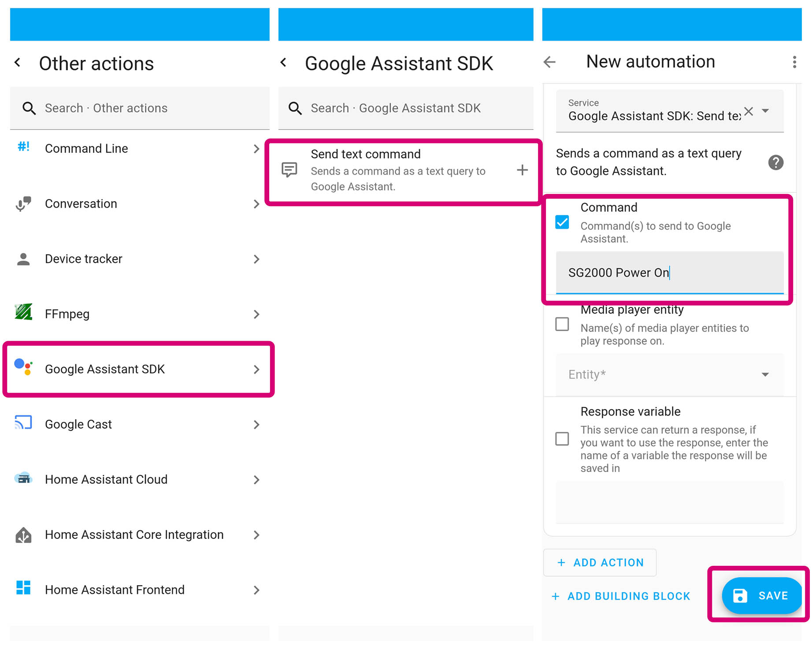Save the automation with SAVE button
This screenshot has height=649, width=812.
[x=761, y=596]
